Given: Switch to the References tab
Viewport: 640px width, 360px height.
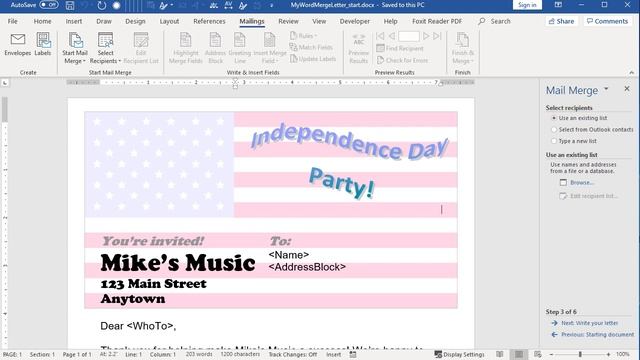Looking at the screenshot, I should click(x=209, y=21).
